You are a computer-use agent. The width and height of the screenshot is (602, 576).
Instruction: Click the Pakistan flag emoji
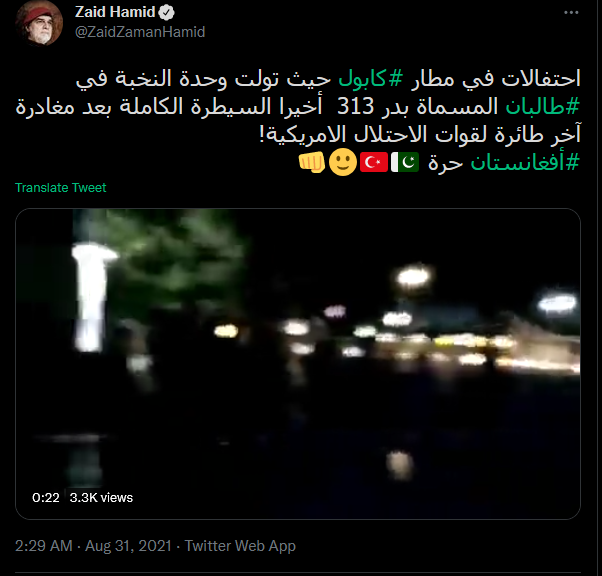pos(405,162)
